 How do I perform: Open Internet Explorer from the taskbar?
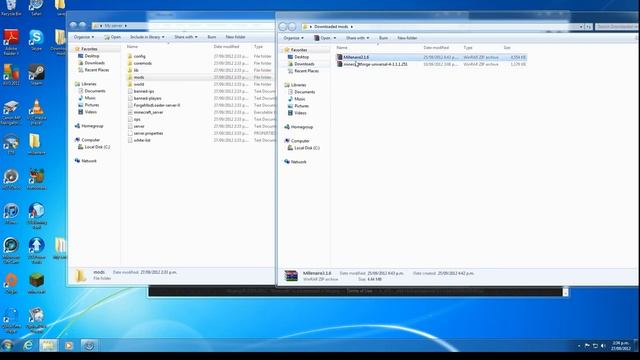click(x=28, y=345)
